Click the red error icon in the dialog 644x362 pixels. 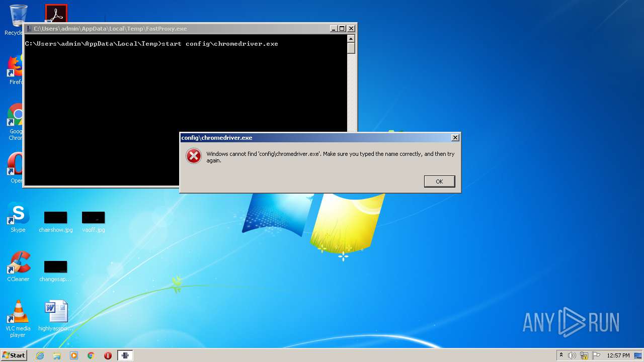(194, 156)
